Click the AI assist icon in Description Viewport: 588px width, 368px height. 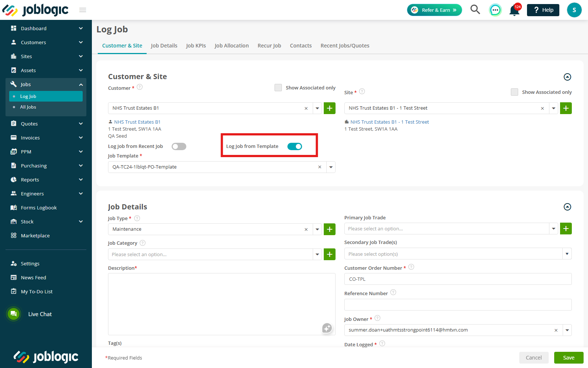click(x=327, y=328)
